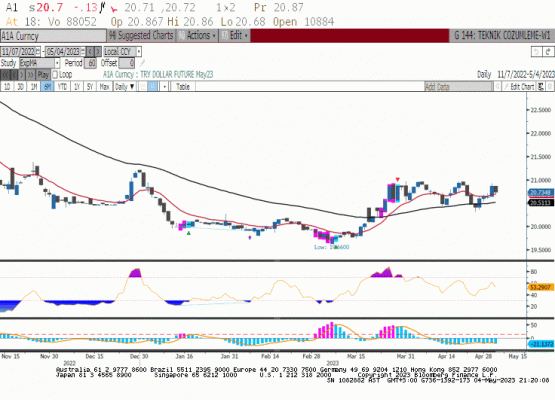Open the start date calendar picker
555x400 pixels.
38,52
